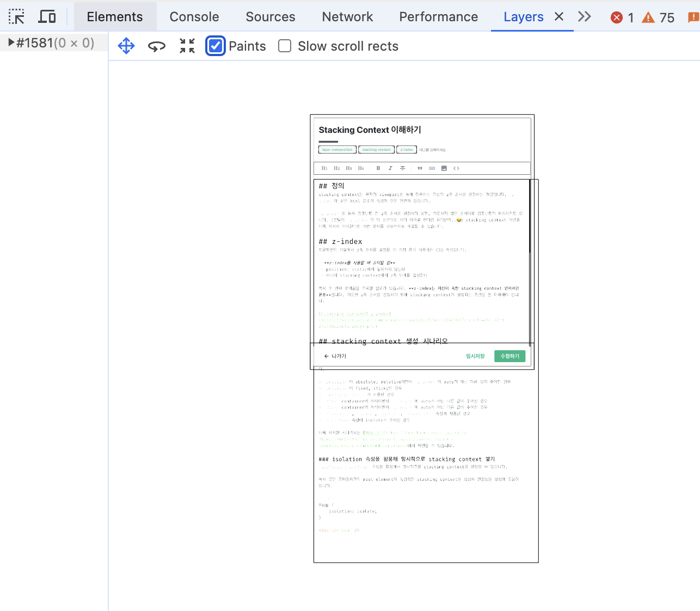Select the #1581(0 × 0) layer row

[x=54, y=43]
